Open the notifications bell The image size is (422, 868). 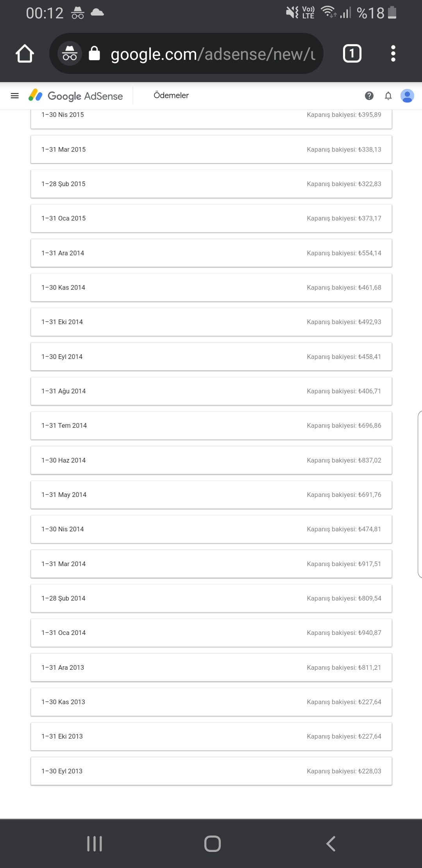(x=388, y=96)
